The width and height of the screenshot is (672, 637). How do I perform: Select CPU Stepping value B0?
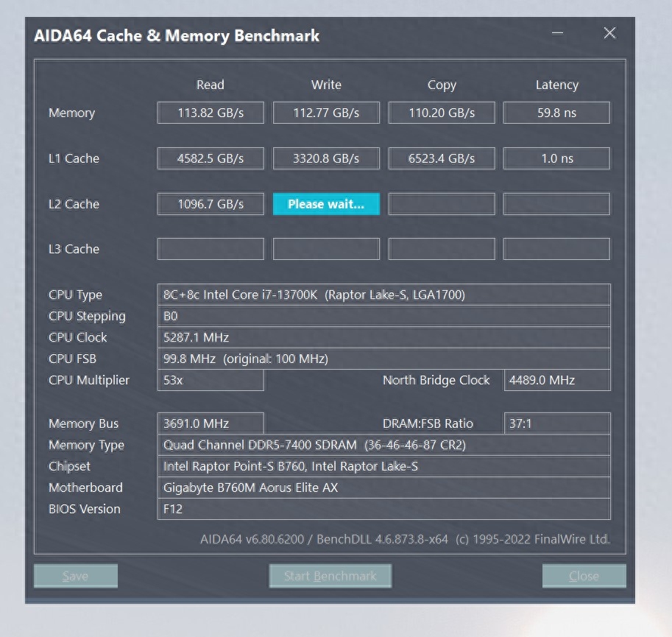click(384, 316)
